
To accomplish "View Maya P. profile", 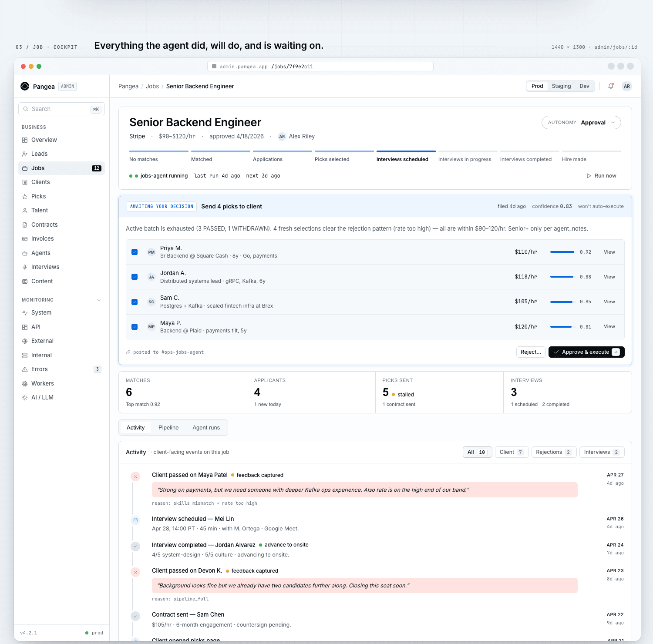I will tap(609, 326).
